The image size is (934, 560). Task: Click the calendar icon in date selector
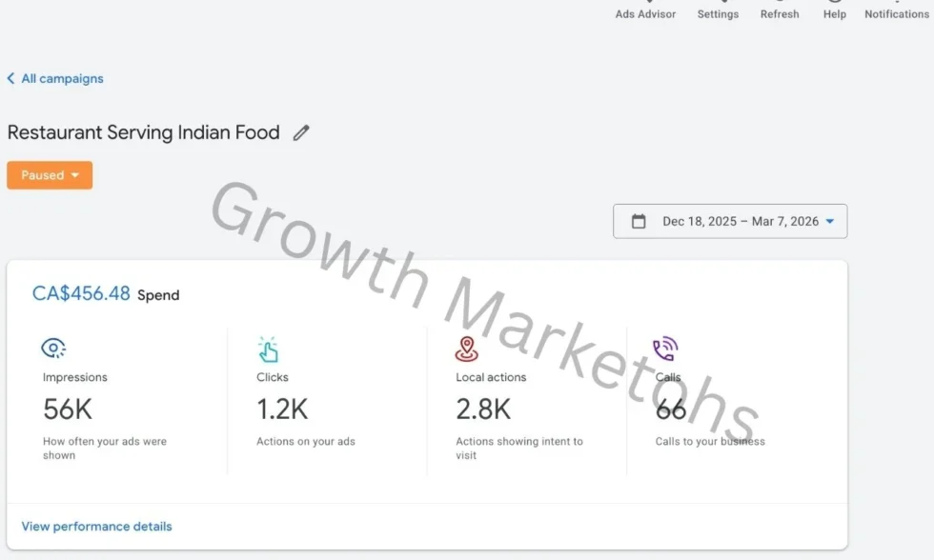637,220
